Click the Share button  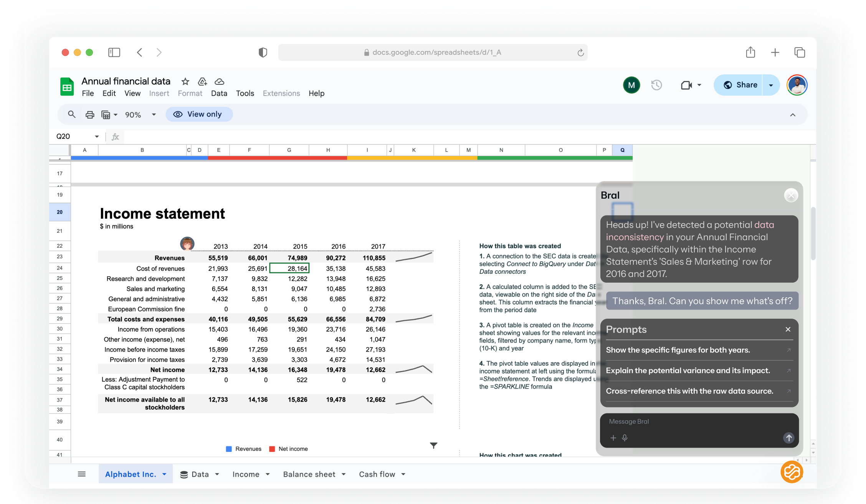[x=740, y=85]
